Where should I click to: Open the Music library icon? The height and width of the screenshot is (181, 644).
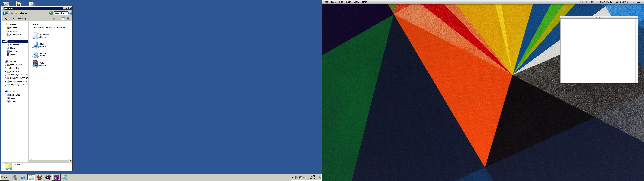36,45
